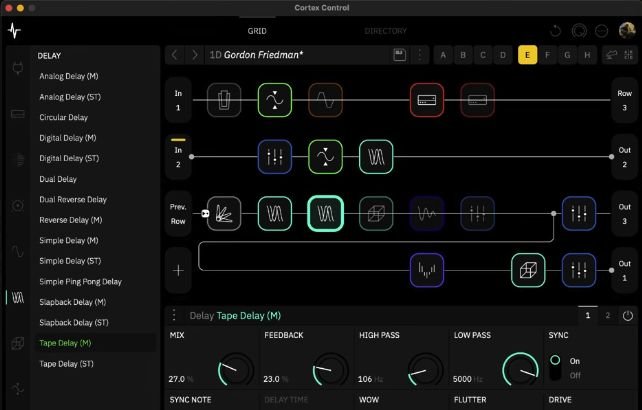The height and width of the screenshot is (410, 642).
Task: Bypass the Tape Delay with the power button
Action: (x=628, y=315)
